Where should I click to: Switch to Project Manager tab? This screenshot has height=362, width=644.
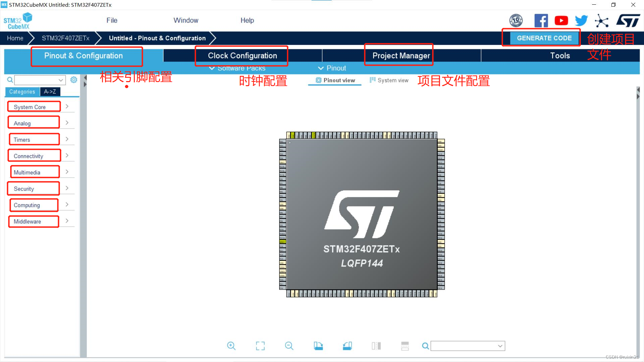click(401, 56)
